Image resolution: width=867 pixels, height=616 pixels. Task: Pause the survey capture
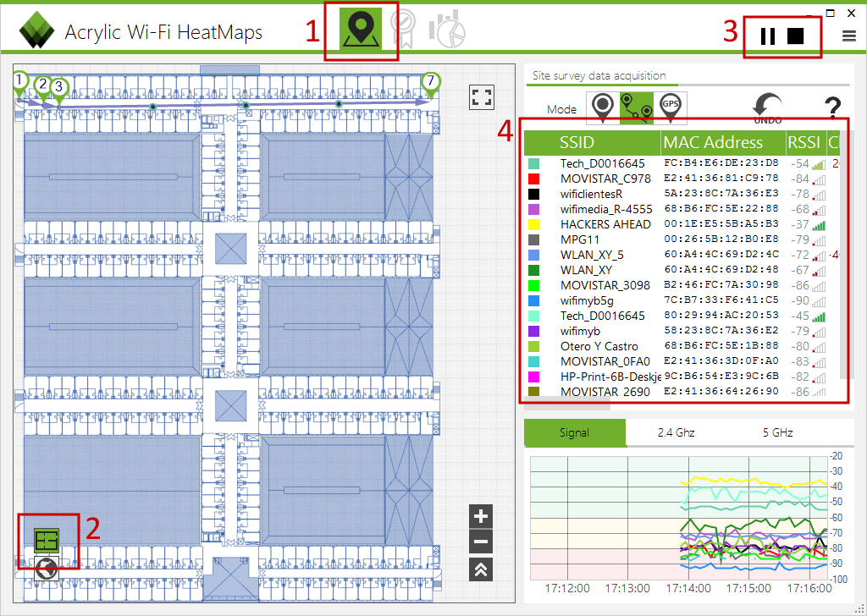[x=767, y=36]
